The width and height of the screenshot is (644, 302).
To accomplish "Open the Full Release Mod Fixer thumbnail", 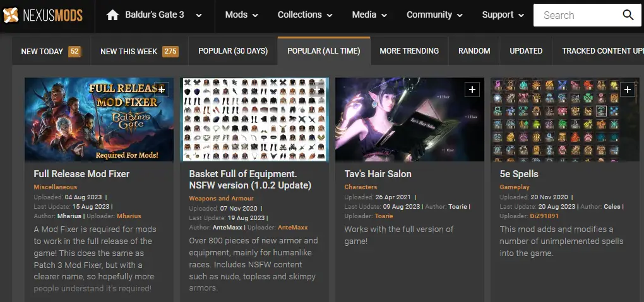I will tap(99, 119).
